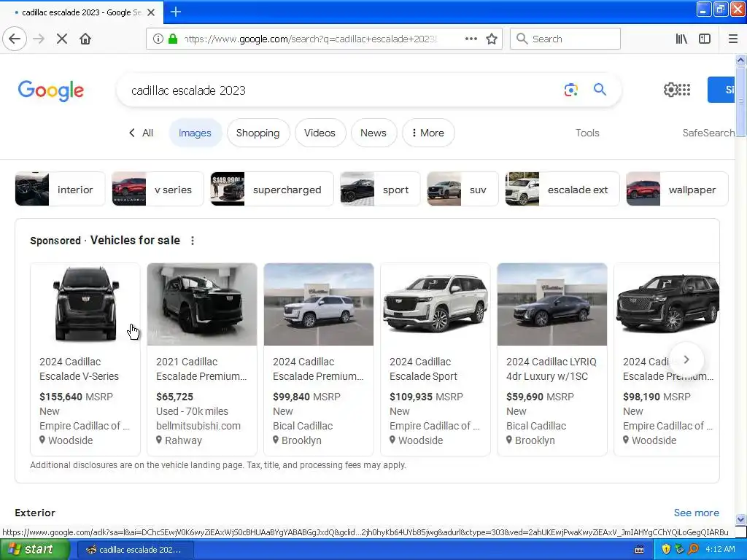
Task: Click the $65,725 price text
Action: pos(174,397)
